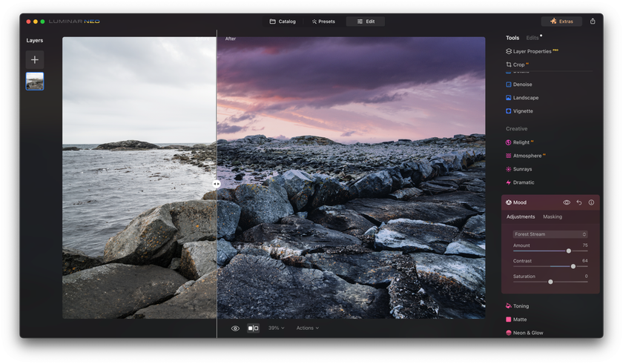Image resolution: width=623 pixels, height=364 pixels.
Task: Open the Forest Stream LUT dropdown
Action: point(550,234)
